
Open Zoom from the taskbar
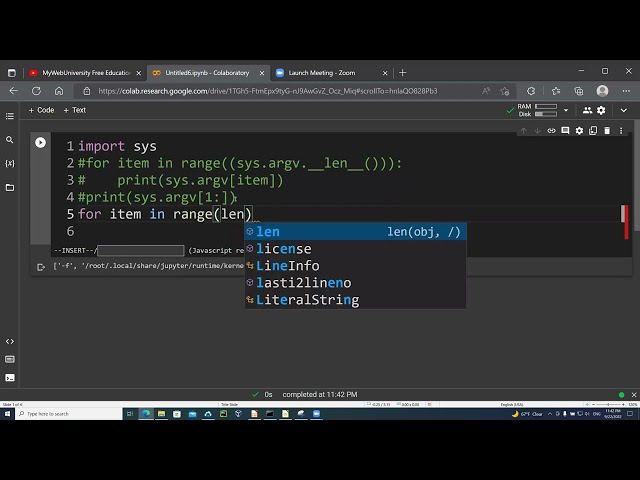click(x=316, y=414)
